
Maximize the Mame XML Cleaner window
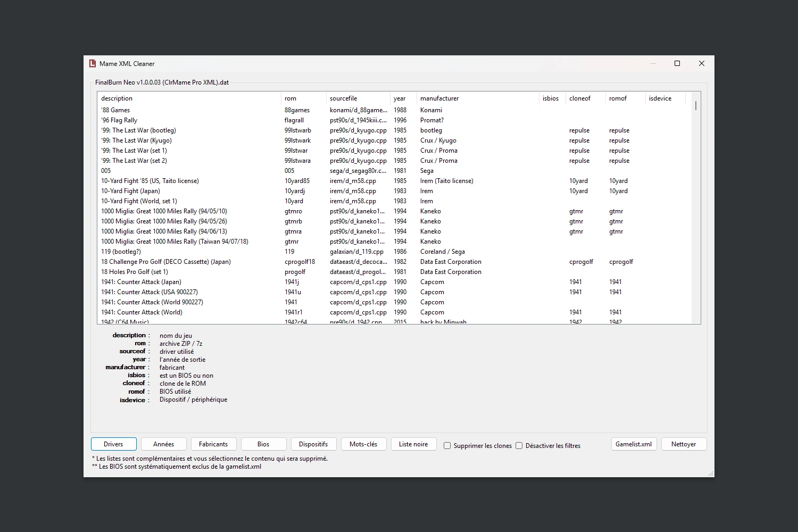tap(677, 63)
